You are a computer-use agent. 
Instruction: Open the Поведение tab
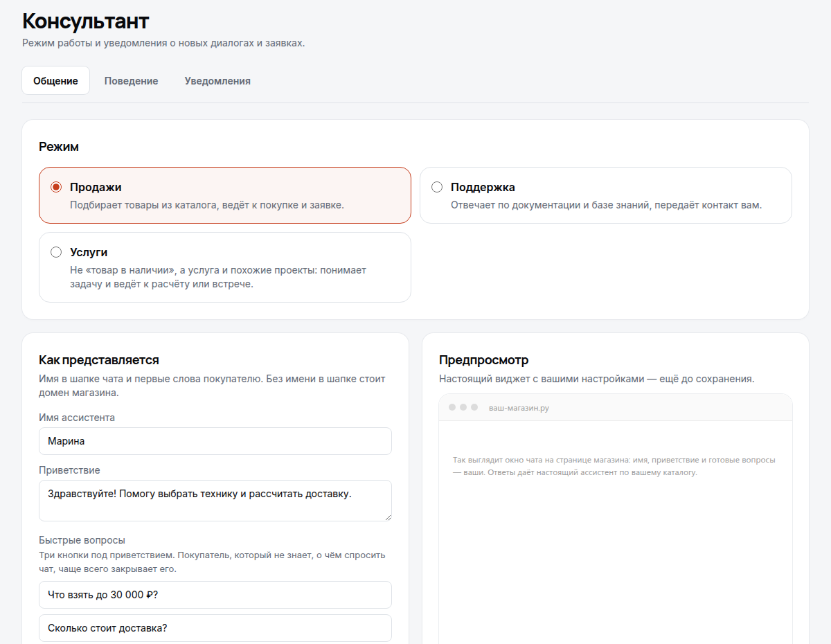point(131,80)
